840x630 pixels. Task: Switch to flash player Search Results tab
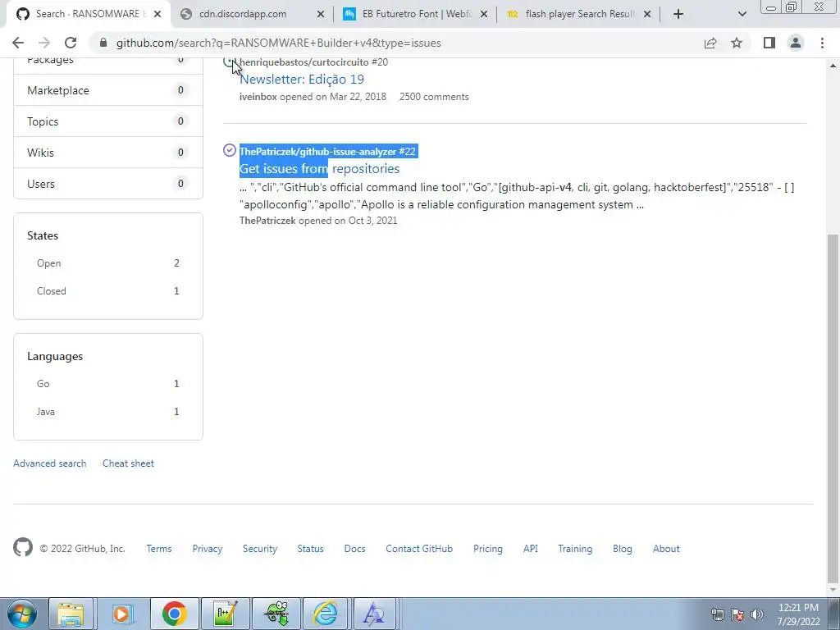click(x=578, y=14)
